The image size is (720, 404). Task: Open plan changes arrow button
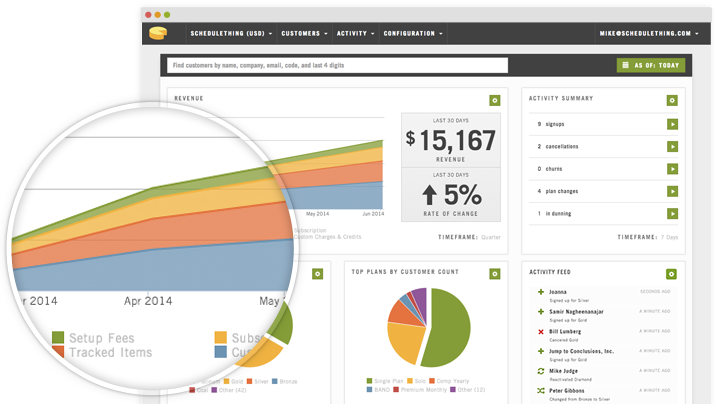pos(672,191)
